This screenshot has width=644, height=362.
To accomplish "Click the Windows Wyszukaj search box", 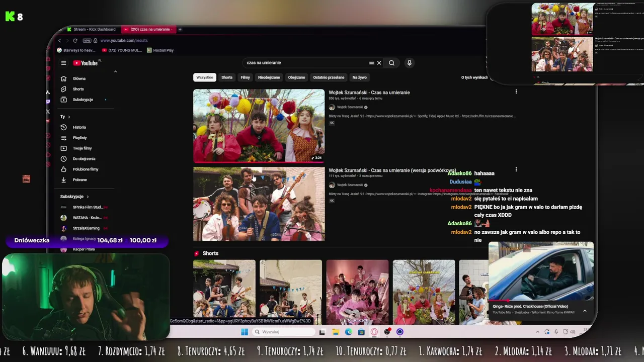I will click(283, 332).
